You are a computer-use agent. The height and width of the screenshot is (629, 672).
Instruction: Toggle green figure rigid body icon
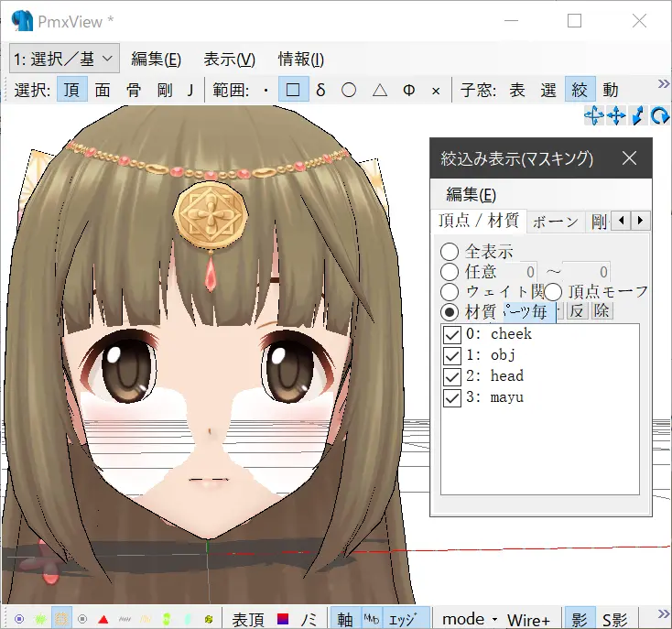click(x=167, y=619)
